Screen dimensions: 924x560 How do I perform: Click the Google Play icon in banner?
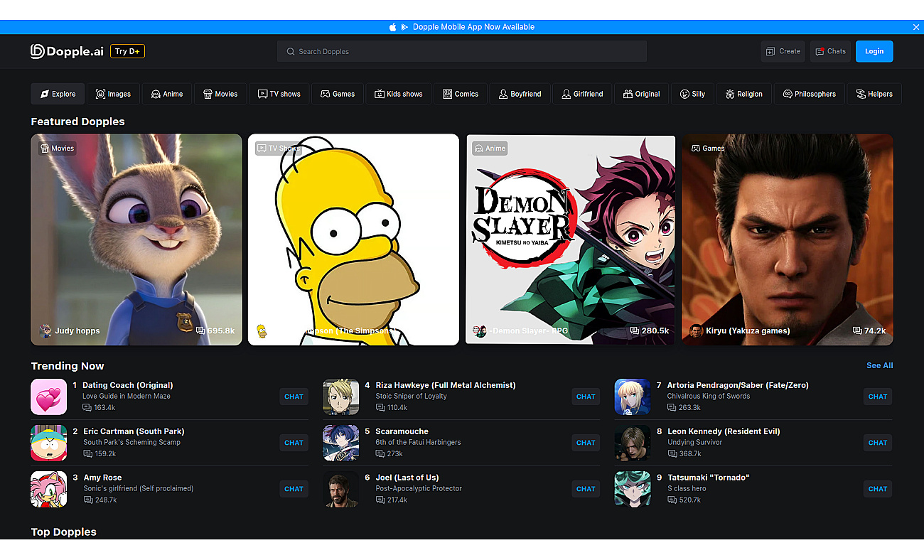404,27
